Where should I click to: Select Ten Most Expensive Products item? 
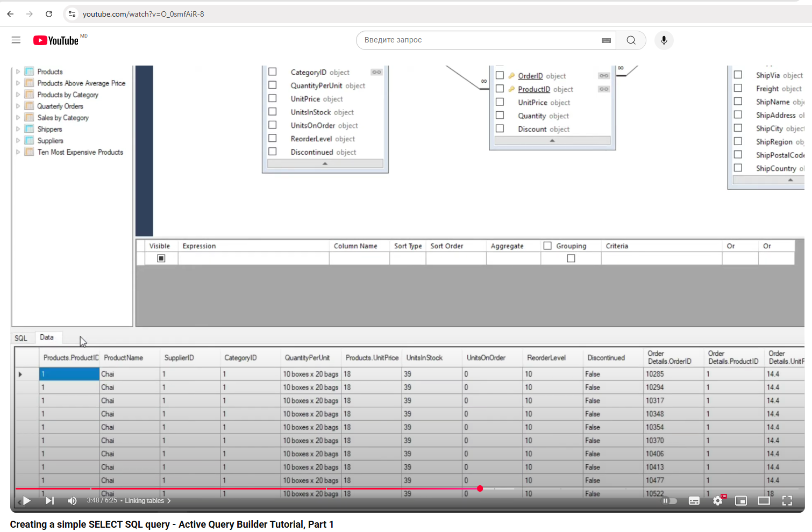point(80,152)
